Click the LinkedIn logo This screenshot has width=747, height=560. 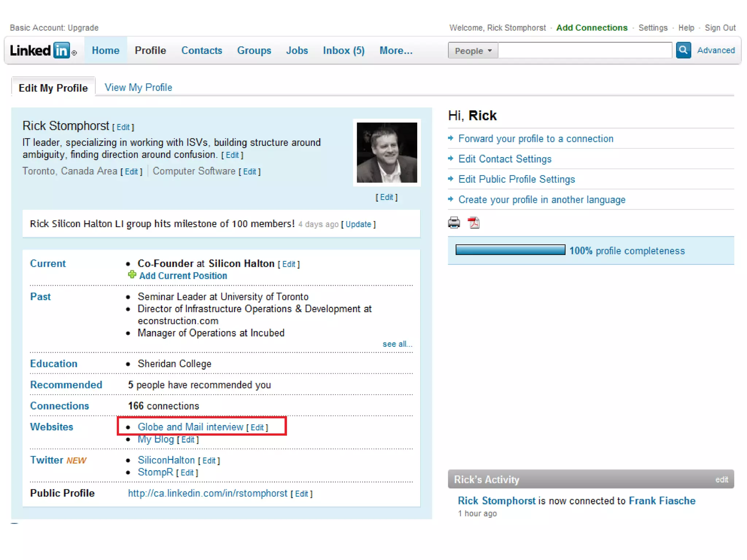tap(41, 50)
